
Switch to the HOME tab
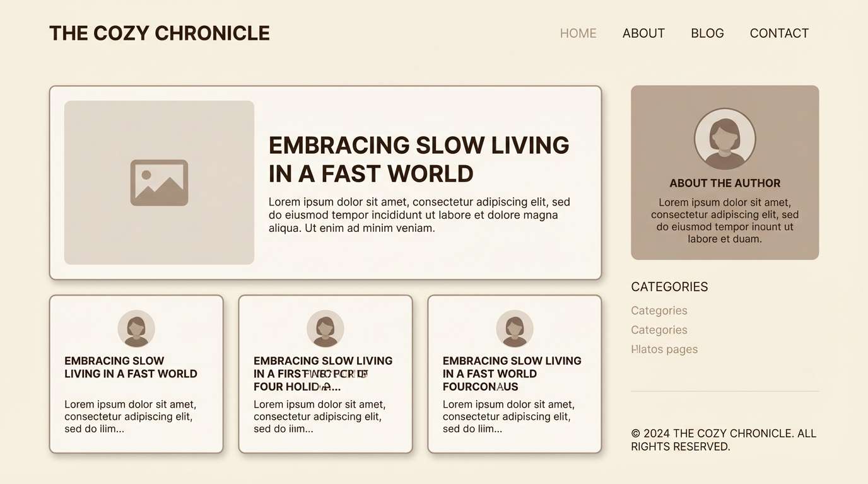point(578,33)
